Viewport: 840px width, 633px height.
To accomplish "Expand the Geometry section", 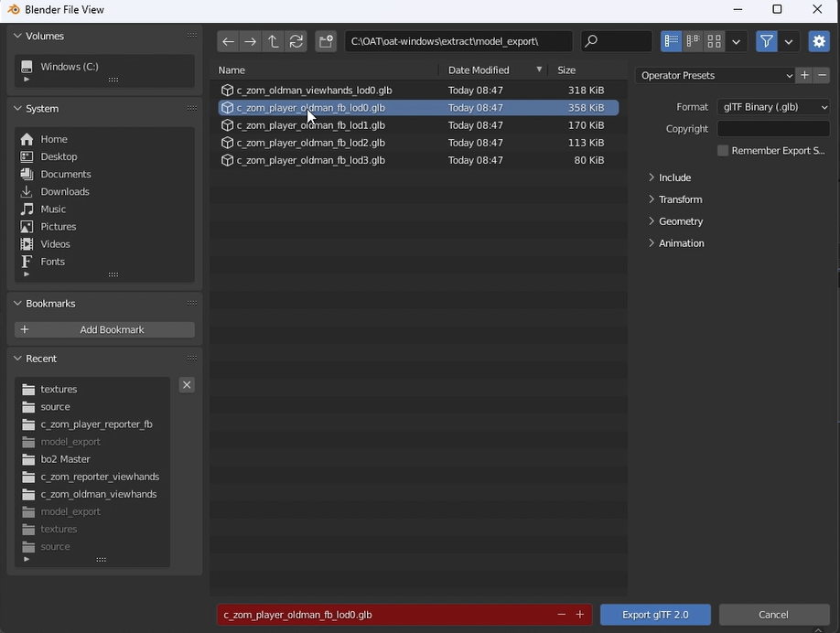I will point(680,221).
